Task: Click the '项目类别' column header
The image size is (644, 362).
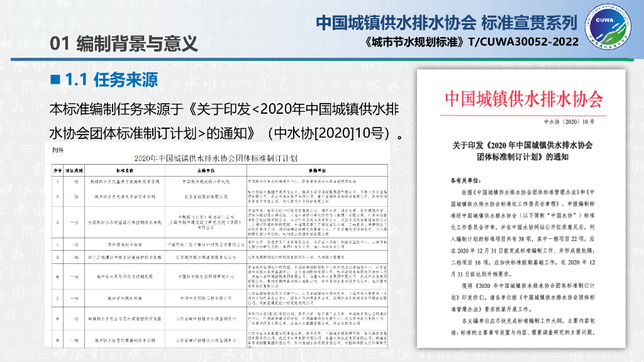Action: [x=74, y=170]
